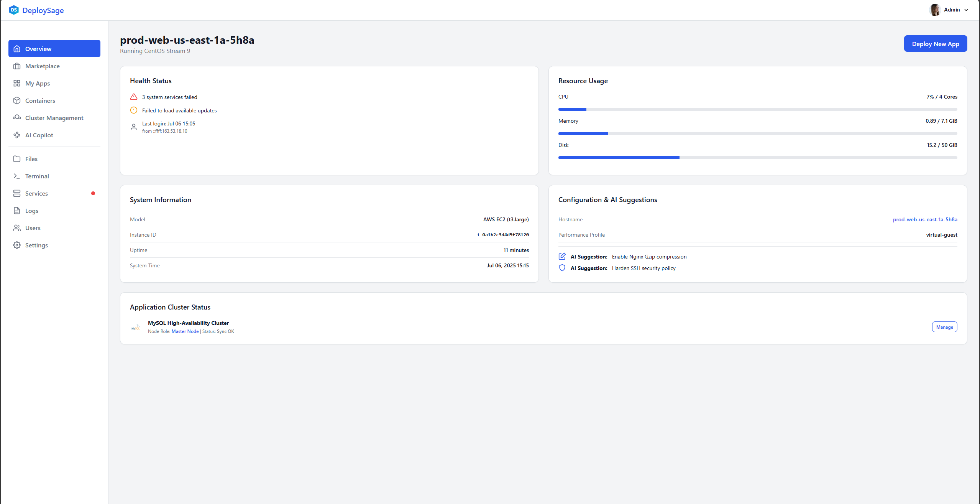Open the AI Copilot panel
The width and height of the screenshot is (980, 504).
tap(39, 135)
